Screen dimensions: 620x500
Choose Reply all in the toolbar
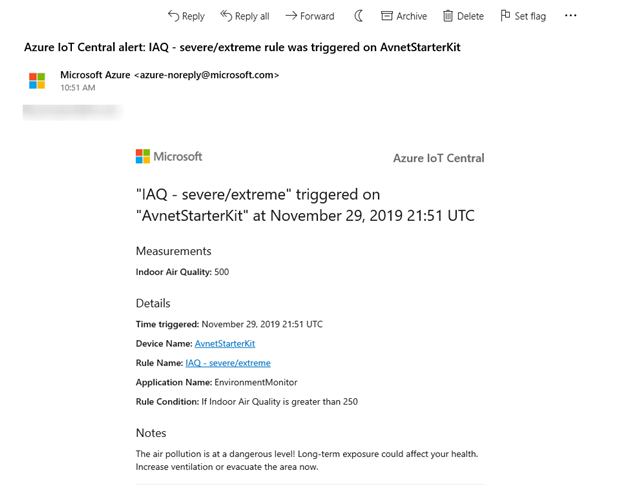tap(244, 16)
